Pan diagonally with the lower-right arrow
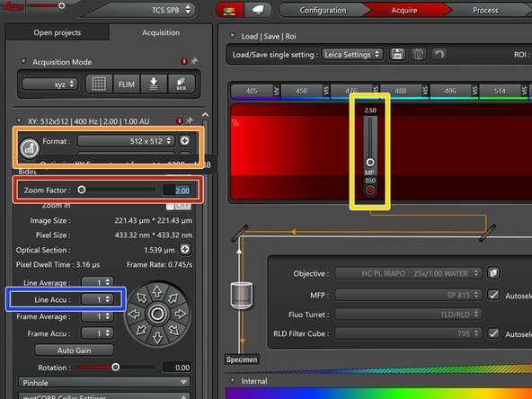This screenshot has height=399, width=532. coord(173,330)
